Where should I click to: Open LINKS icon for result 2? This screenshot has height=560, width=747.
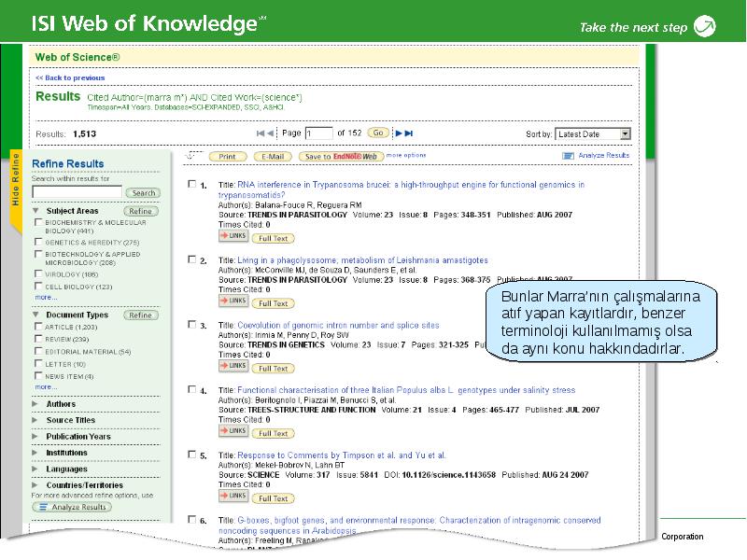233,301
